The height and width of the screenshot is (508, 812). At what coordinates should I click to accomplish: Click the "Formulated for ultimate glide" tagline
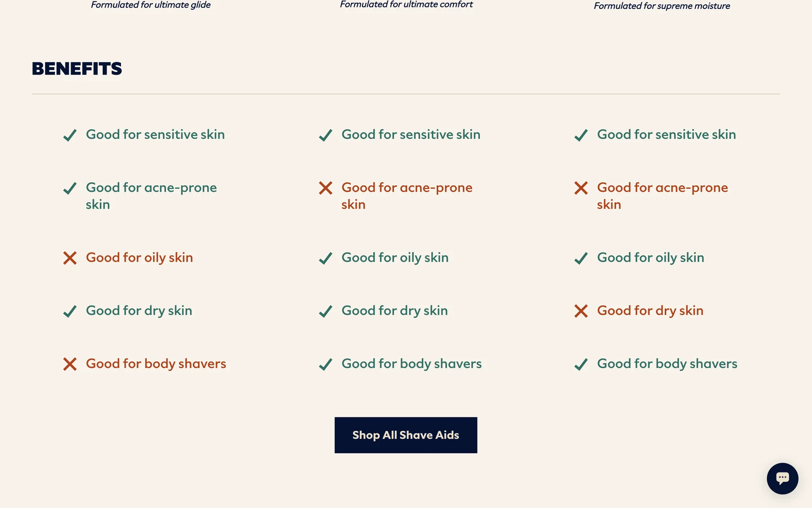coord(151,5)
